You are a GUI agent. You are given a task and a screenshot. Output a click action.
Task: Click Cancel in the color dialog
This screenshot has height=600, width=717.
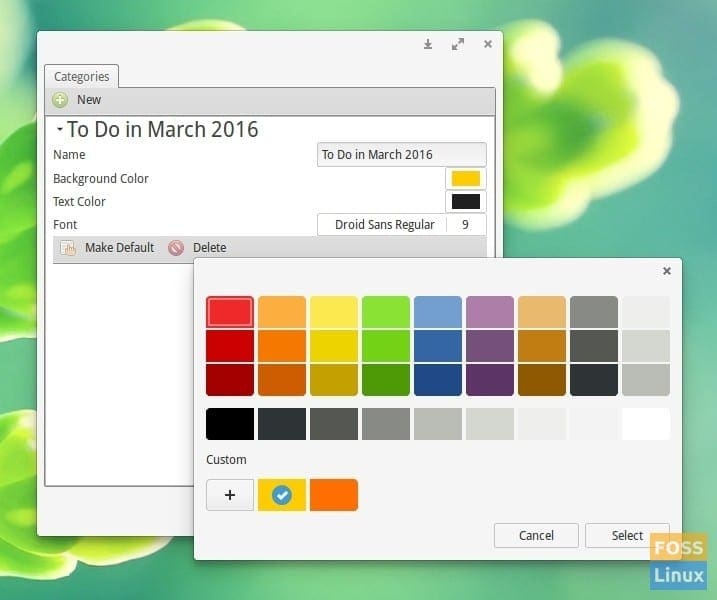[x=536, y=536]
